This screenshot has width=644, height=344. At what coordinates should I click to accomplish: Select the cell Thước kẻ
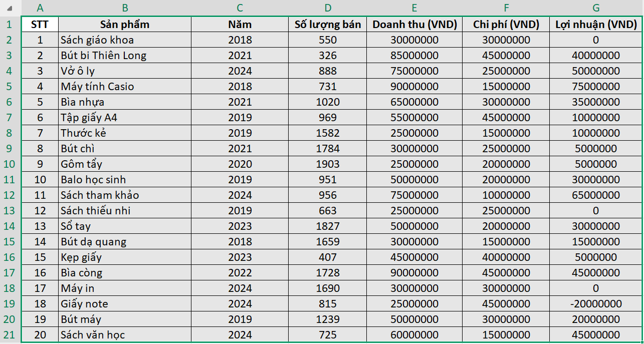pyautogui.click(x=125, y=133)
